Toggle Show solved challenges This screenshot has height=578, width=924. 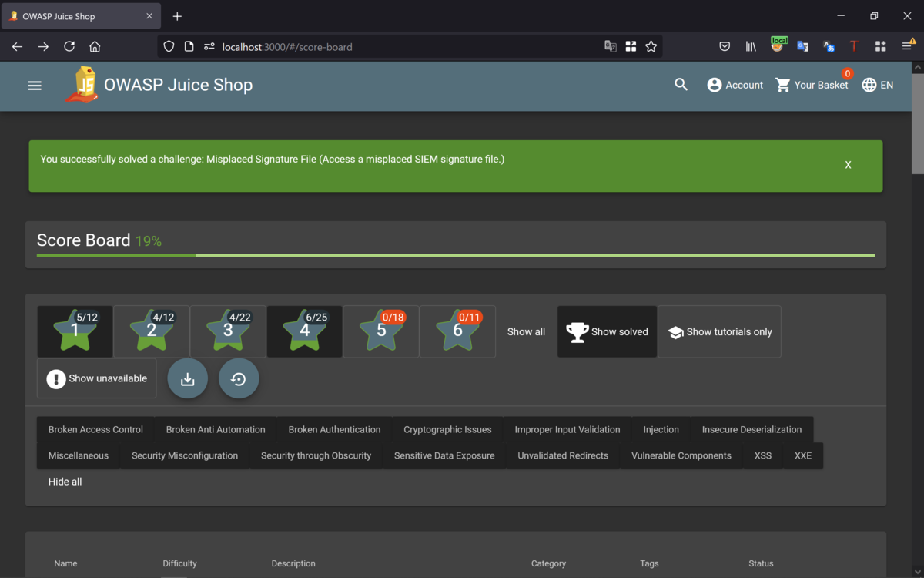[x=608, y=331]
